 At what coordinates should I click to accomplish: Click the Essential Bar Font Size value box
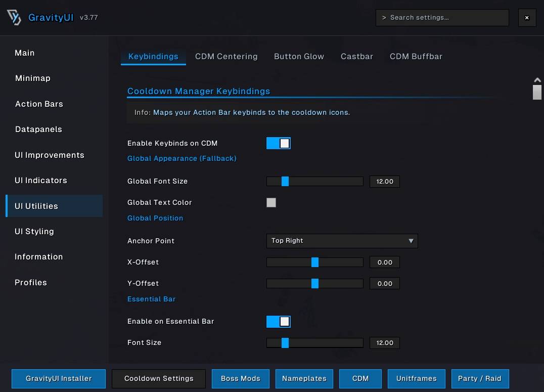385,343
